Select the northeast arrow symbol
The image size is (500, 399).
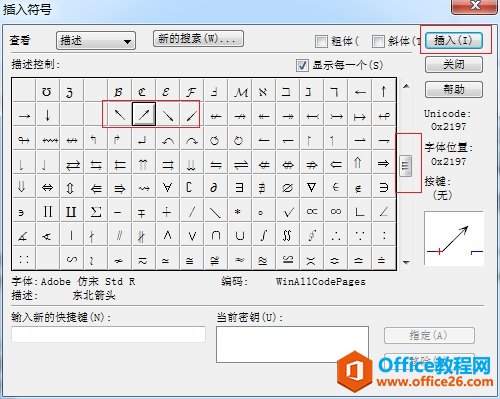(x=144, y=115)
